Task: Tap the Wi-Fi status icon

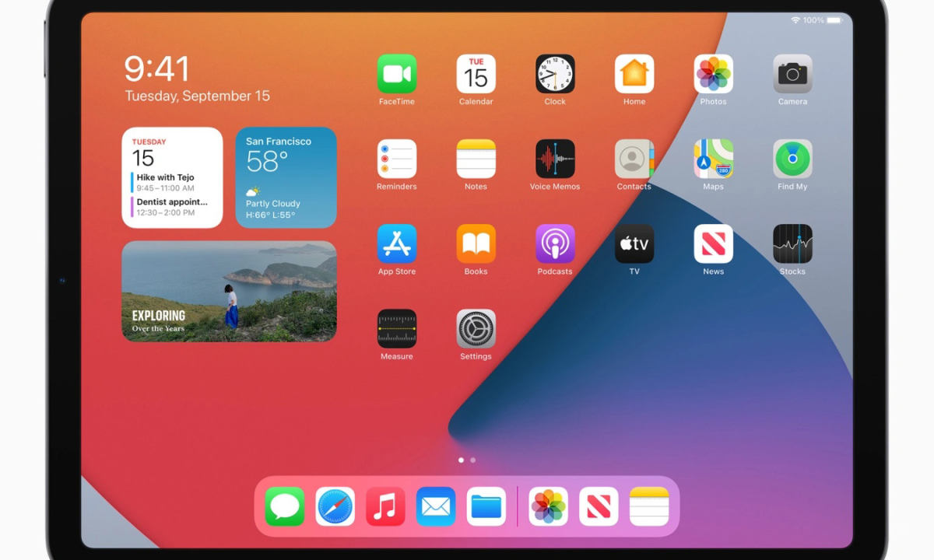Action: click(795, 19)
